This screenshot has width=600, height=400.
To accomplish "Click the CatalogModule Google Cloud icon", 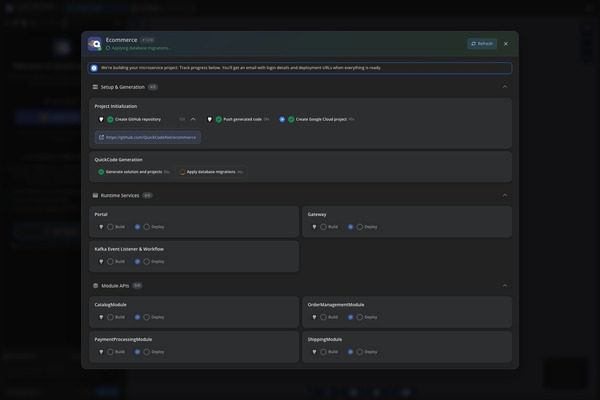I will (x=137, y=317).
